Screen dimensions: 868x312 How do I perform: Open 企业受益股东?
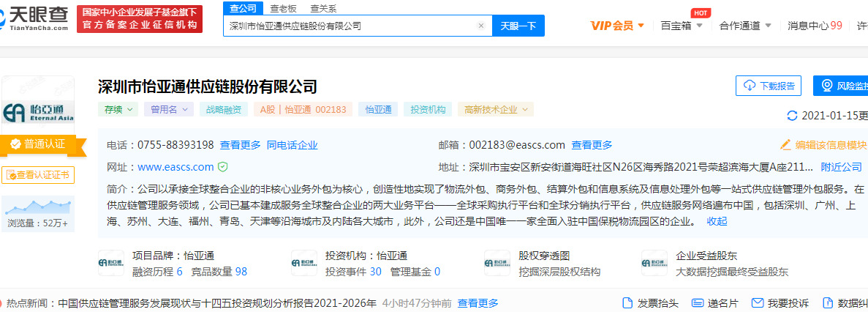pos(707,256)
